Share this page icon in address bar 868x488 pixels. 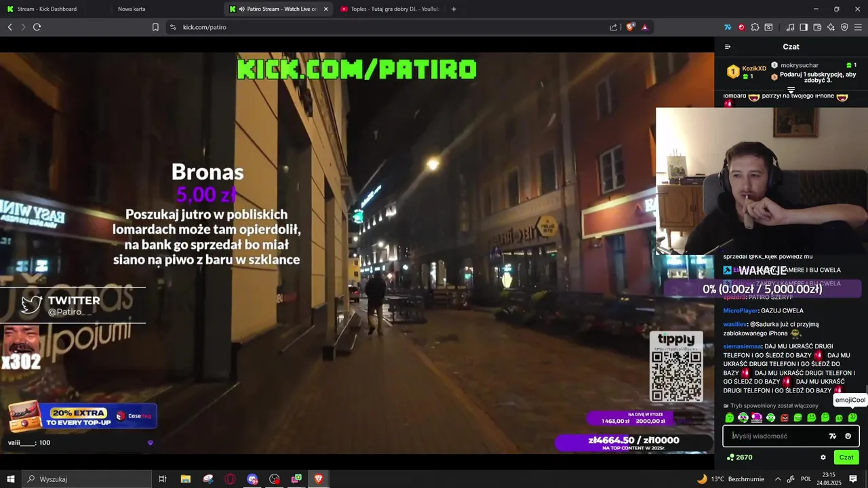(614, 27)
